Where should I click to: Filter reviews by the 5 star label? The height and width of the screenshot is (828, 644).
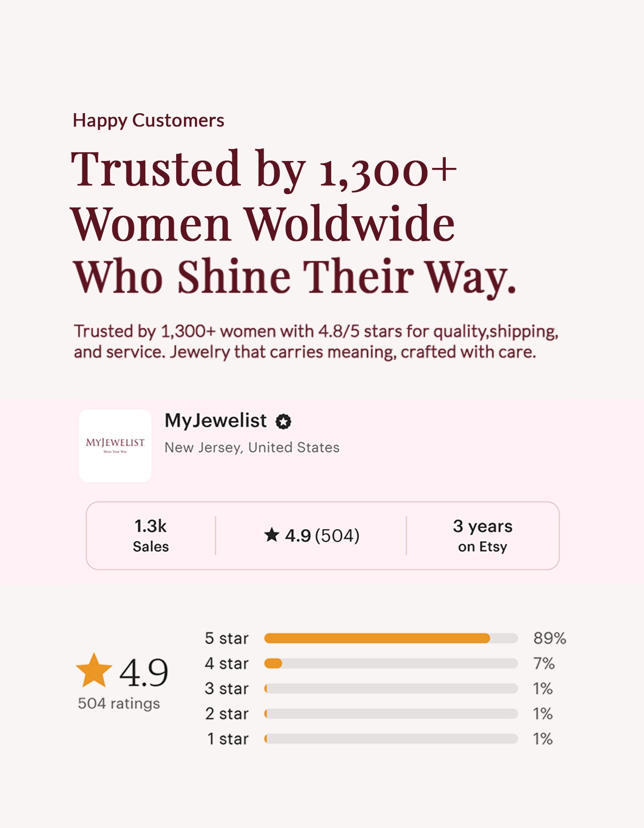[227, 638]
